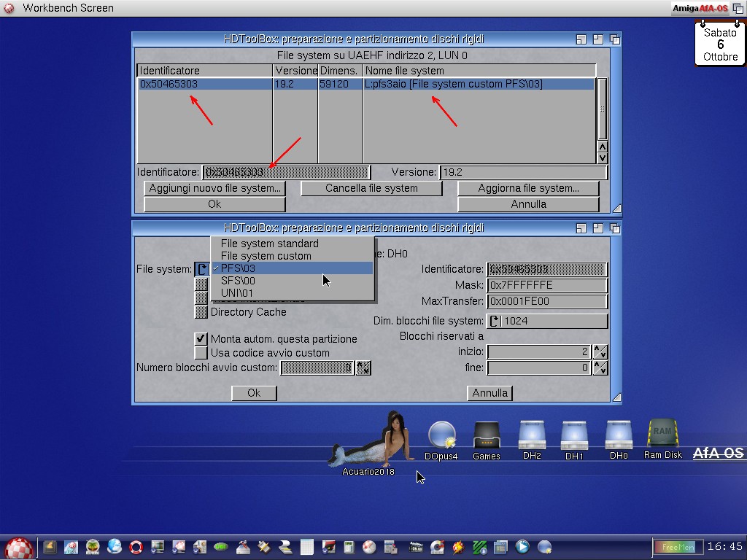Viewport: 747px width, 560px height.
Task: Open the DOpus4 desktop icon
Action: point(441,437)
